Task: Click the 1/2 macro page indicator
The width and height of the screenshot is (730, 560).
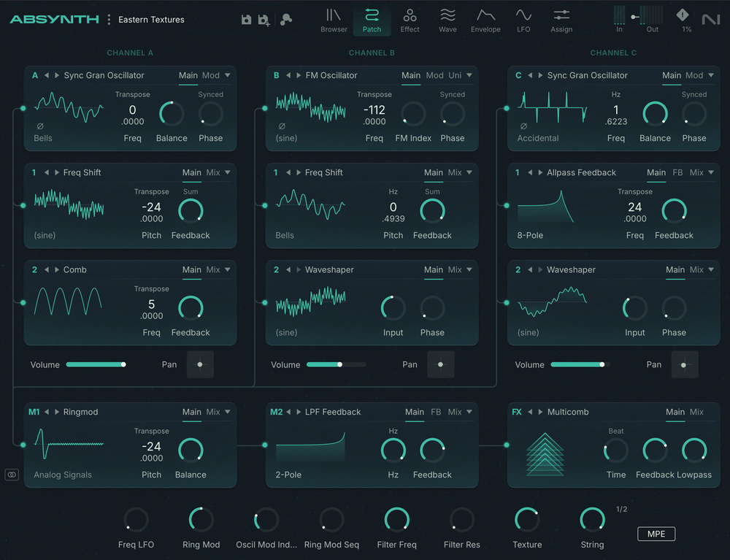Action: 621,510
